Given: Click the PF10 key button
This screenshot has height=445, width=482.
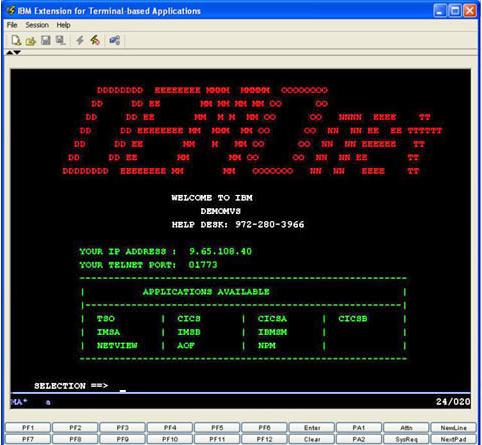Looking at the screenshot, I should tap(170, 439).
